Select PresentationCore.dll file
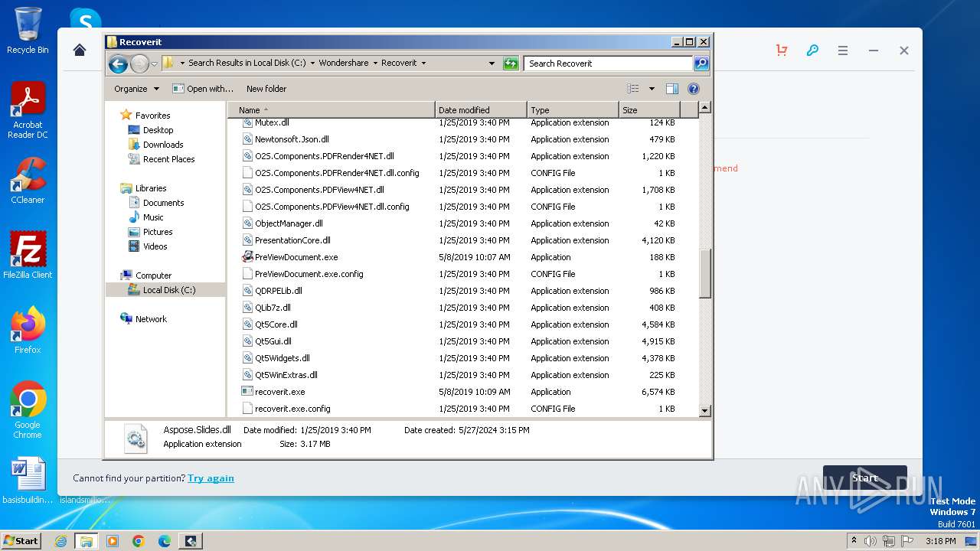980x551 pixels. coord(292,240)
